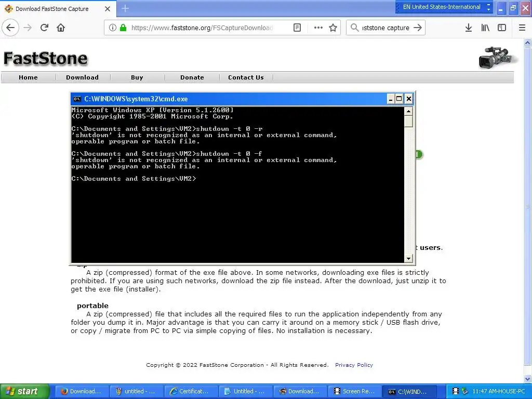This screenshot has width=532, height=399.
Task: Show site information icon in address bar
Action: coord(112,28)
